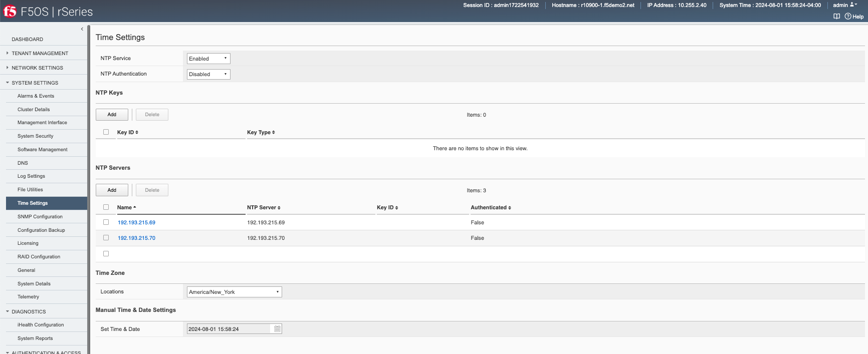Click the Hostname text in header

[x=593, y=5]
